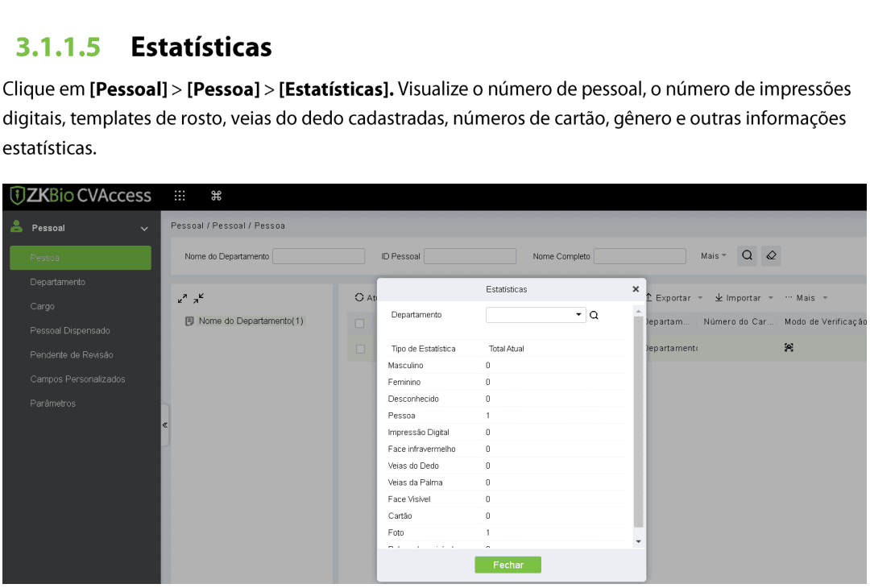Click the Face Visível statistic row

(506, 499)
